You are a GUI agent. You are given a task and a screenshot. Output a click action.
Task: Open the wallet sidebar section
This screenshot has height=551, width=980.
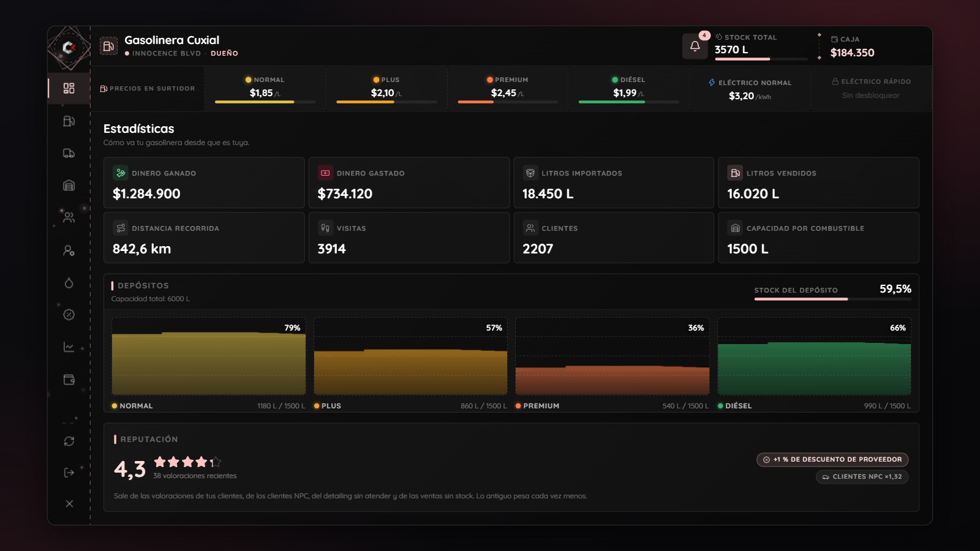[x=69, y=380]
